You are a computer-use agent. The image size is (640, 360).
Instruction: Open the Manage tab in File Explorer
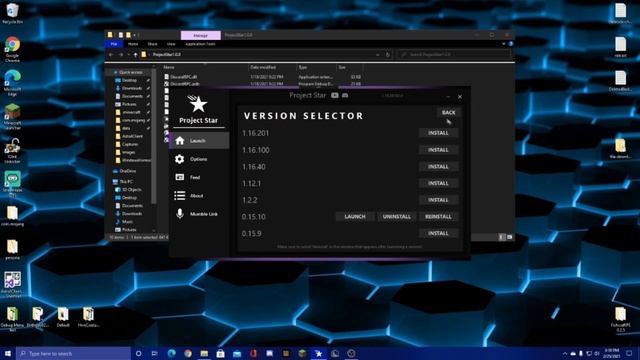pyautogui.click(x=200, y=36)
